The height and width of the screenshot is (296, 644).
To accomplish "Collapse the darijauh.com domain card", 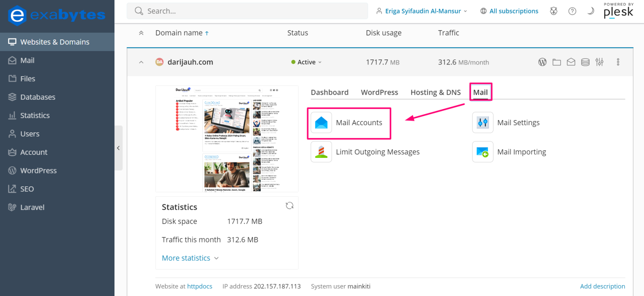I will [141, 62].
